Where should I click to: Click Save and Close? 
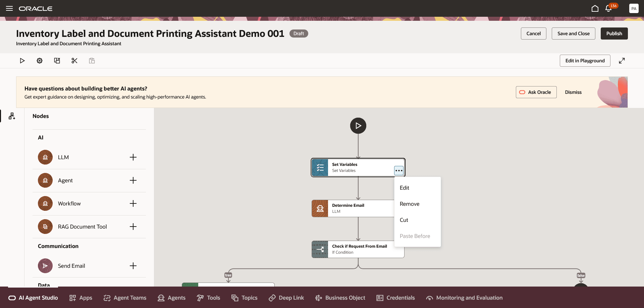(x=573, y=34)
